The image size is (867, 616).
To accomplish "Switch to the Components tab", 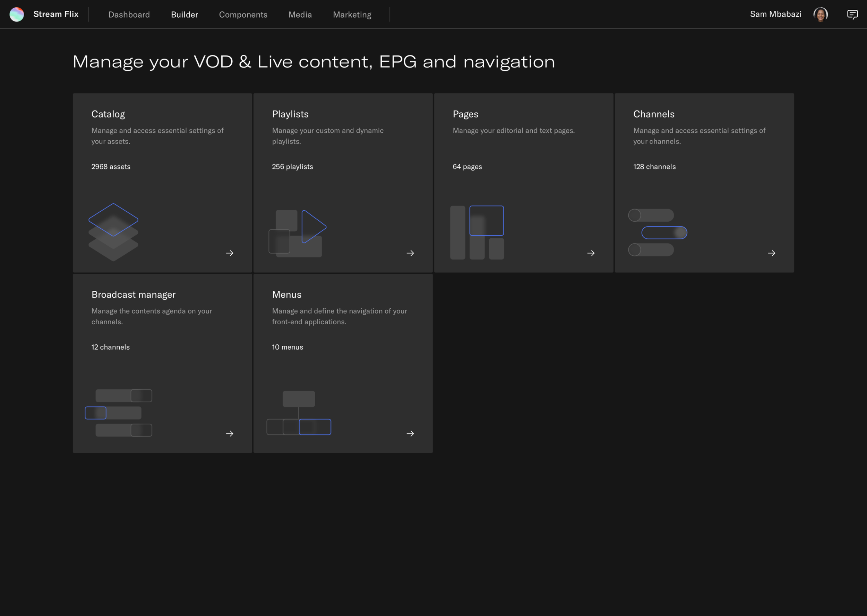I will coord(243,15).
